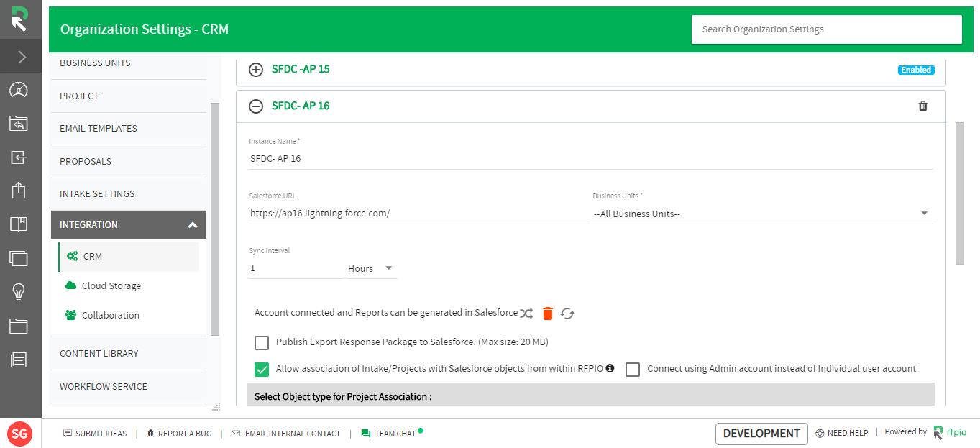Open the plain folder icon in the sidebar
The height and width of the screenshot is (448, 980).
click(x=19, y=326)
